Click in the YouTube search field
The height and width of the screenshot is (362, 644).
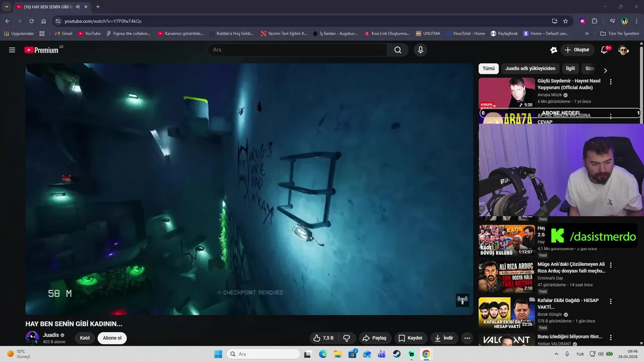[297, 50]
